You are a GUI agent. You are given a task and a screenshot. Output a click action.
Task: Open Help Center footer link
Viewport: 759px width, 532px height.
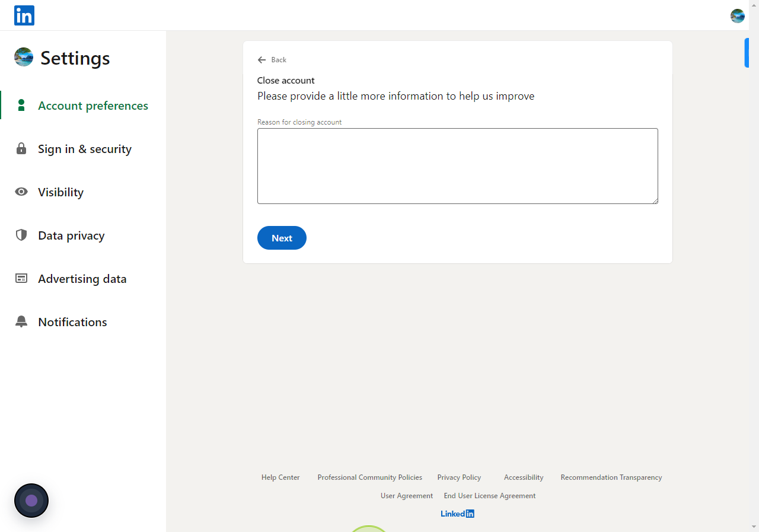point(280,477)
